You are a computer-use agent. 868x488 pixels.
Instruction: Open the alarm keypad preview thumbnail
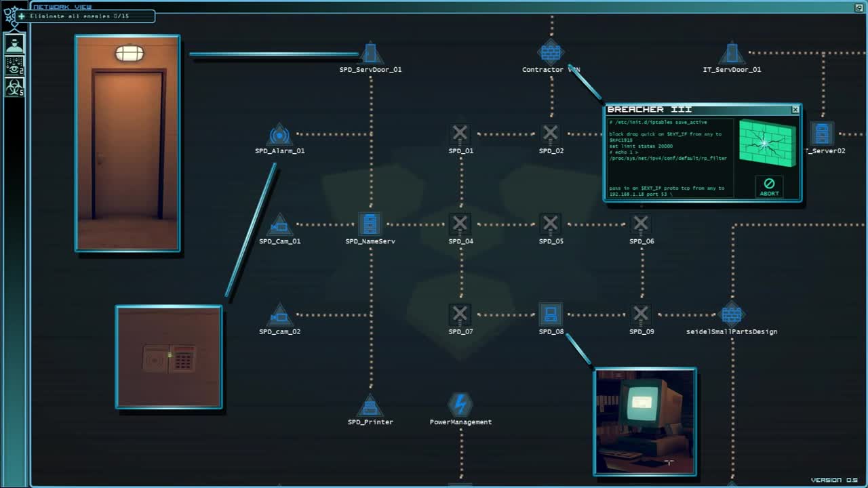(169, 357)
